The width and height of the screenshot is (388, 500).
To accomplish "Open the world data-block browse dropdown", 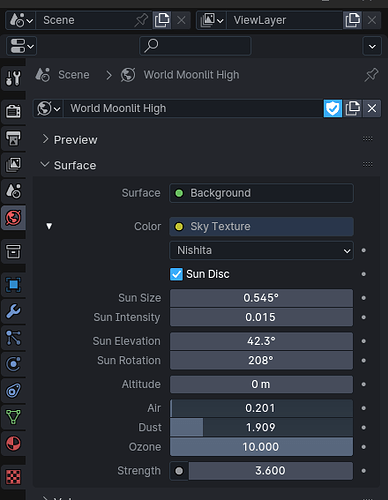I will pos(49,108).
